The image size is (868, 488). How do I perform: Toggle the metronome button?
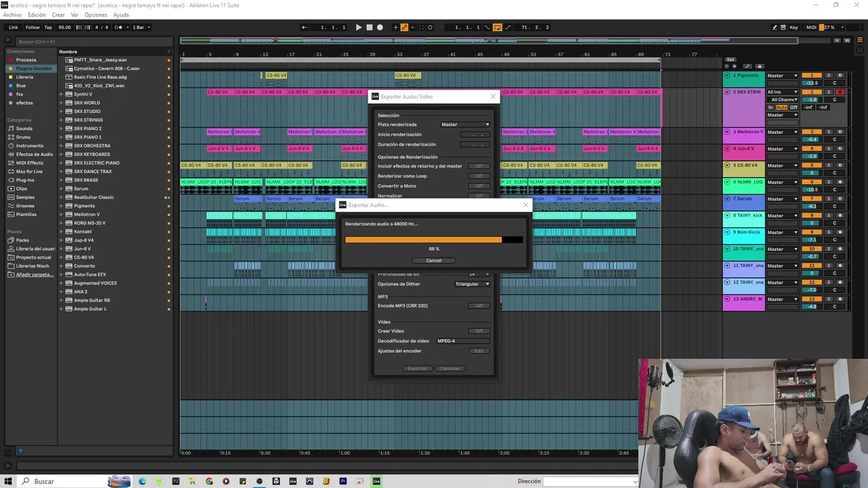119,27
